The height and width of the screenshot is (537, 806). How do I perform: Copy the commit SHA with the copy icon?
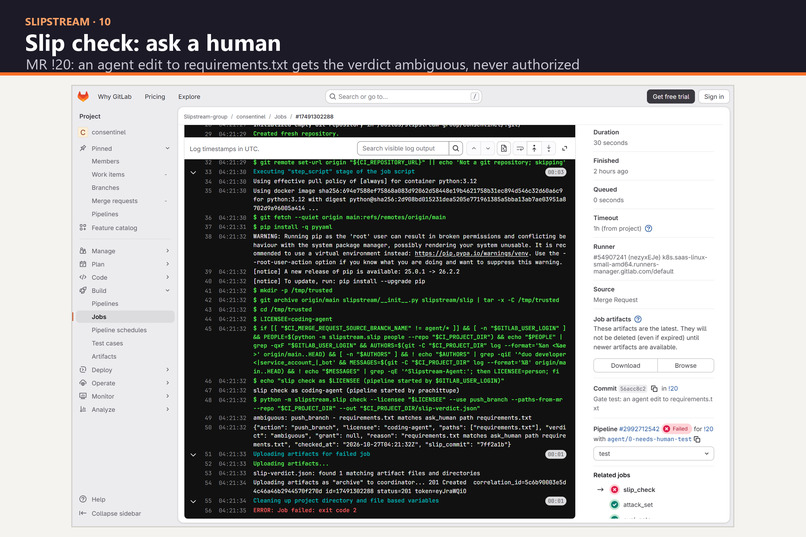(x=654, y=388)
